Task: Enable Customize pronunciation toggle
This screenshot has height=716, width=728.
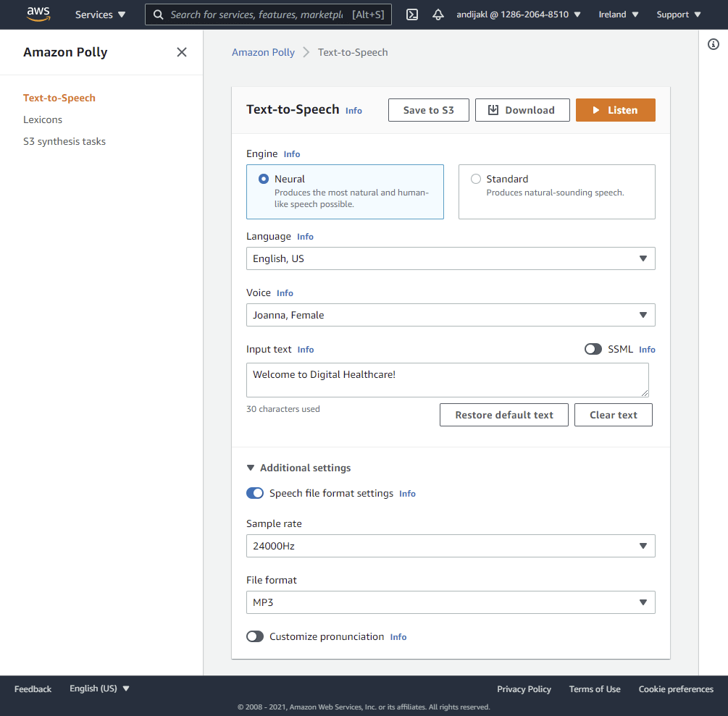Action: click(255, 636)
